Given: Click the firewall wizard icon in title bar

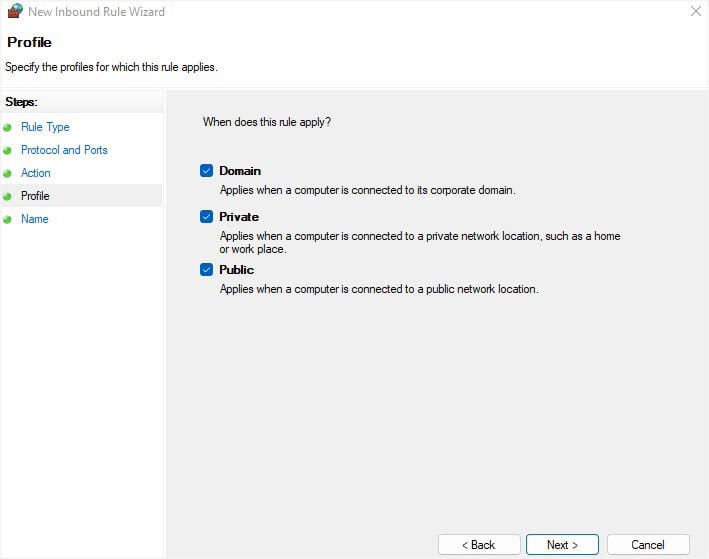Looking at the screenshot, I should (15, 11).
